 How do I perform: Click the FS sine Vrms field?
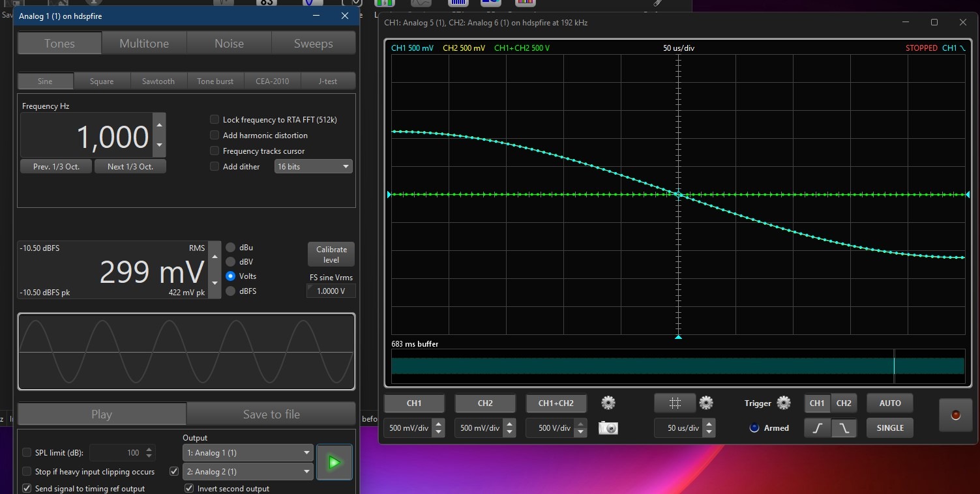click(x=331, y=291)
